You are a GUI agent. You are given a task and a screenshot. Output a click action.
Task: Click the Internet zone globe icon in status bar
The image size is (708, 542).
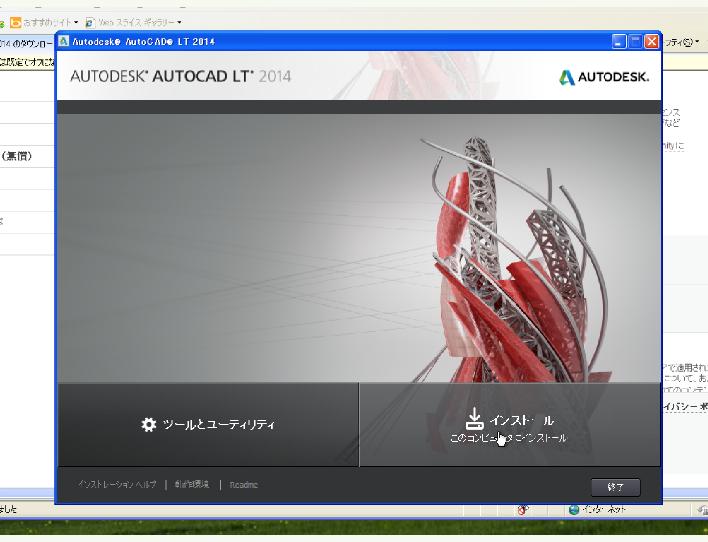574,510
